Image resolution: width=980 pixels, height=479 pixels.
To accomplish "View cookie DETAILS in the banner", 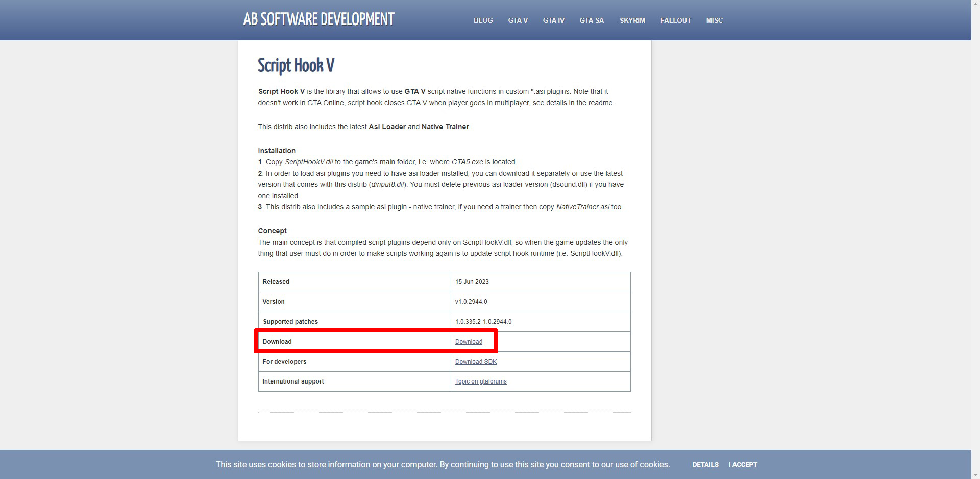I will pyautogui.click(x=705, y=465).
